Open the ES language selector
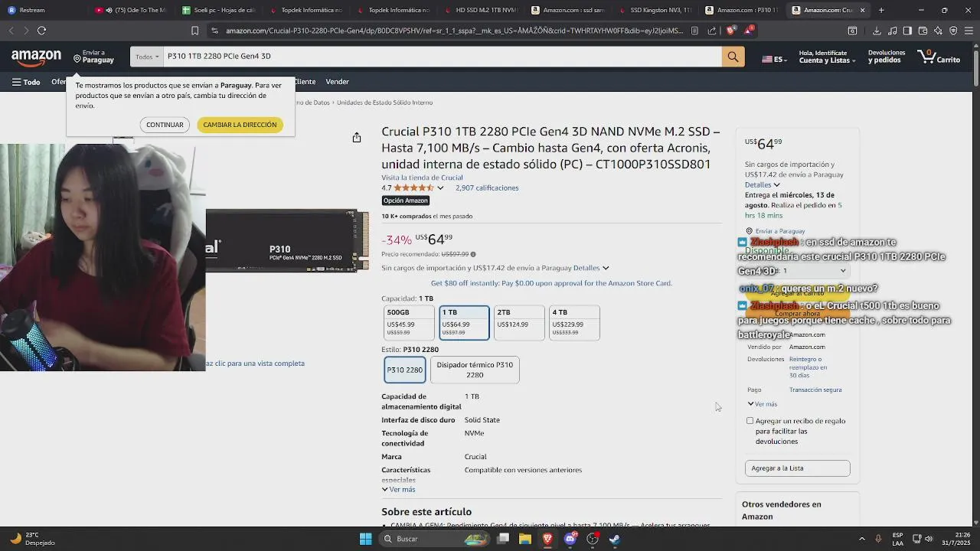The height and width of the screenshot is (551, 980). (x=775, y=59)
